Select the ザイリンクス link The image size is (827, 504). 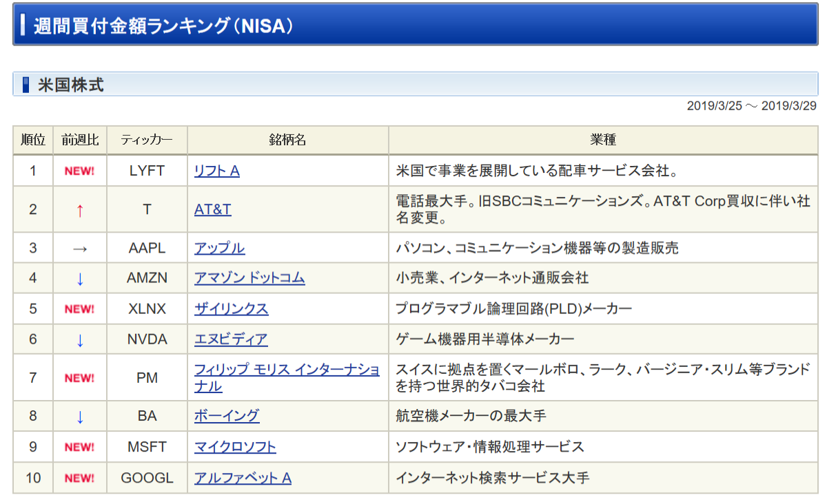(x=231, y=309)
